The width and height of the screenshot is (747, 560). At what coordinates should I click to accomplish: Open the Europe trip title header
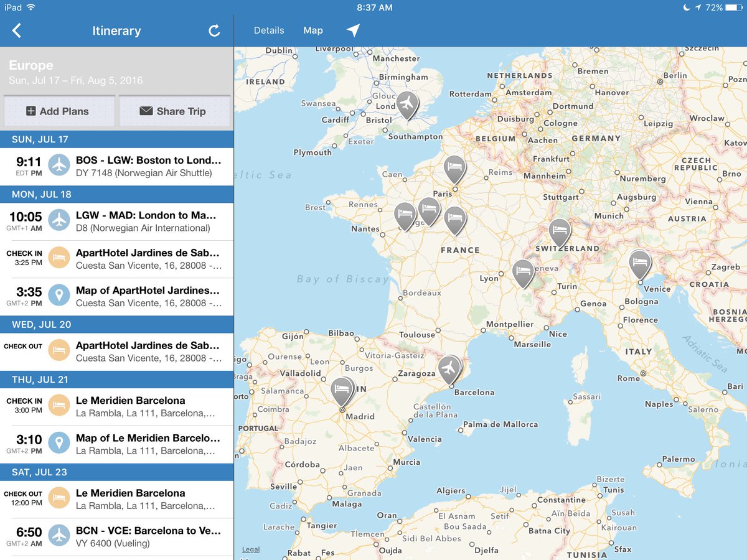[31, 65]
